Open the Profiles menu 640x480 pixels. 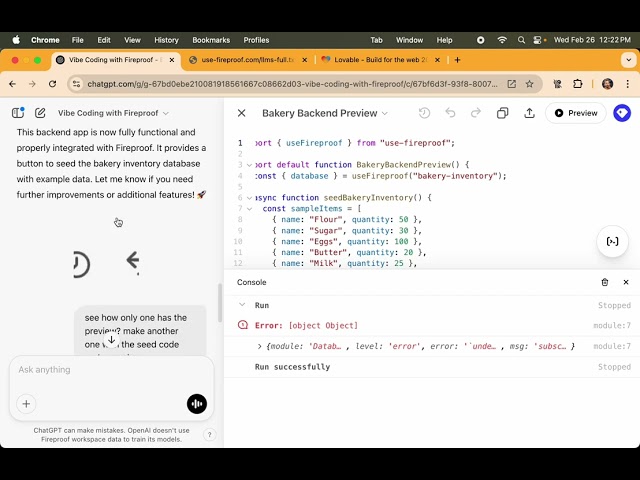click(256, 40)
